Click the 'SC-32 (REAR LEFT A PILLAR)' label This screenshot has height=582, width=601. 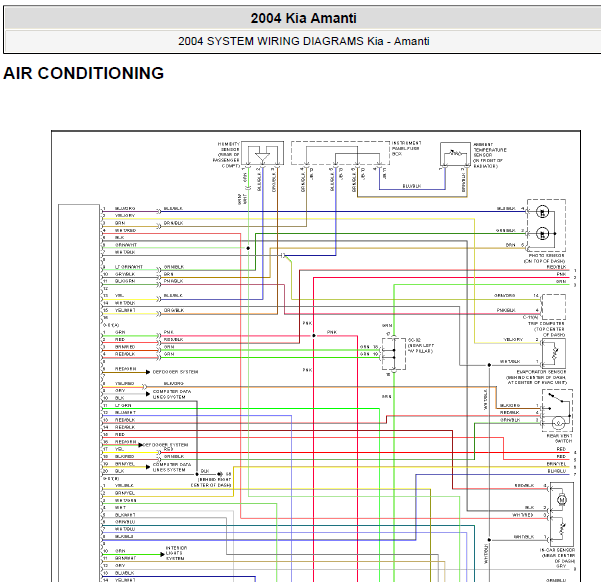420,345
